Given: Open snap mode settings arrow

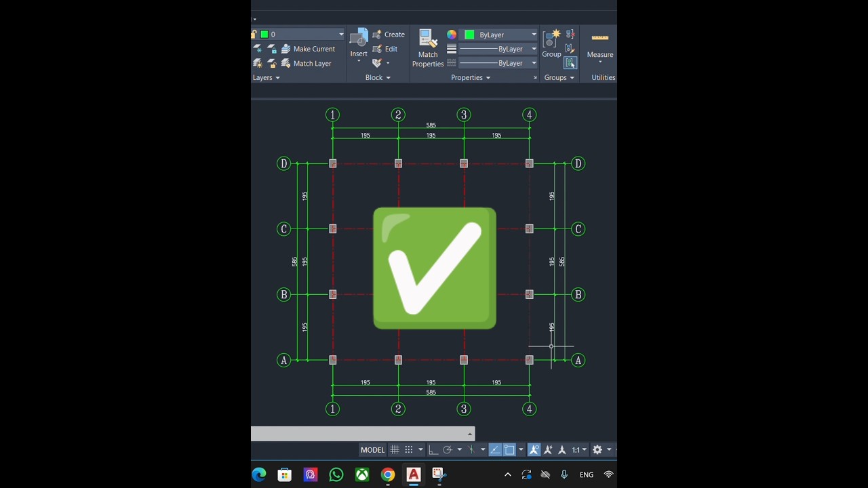Looking at the screenshot, I should pyautogui.click(x=420, y=449).
